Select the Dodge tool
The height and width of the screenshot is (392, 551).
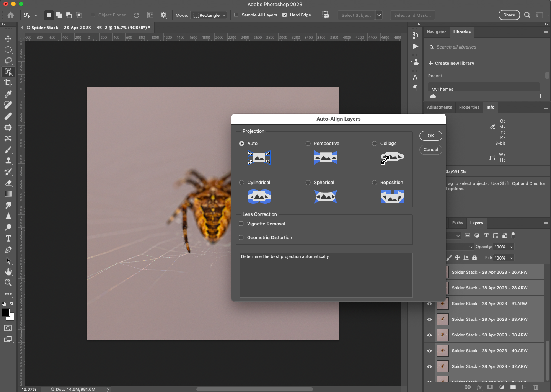pyautogui.click(x=8, y=227)
